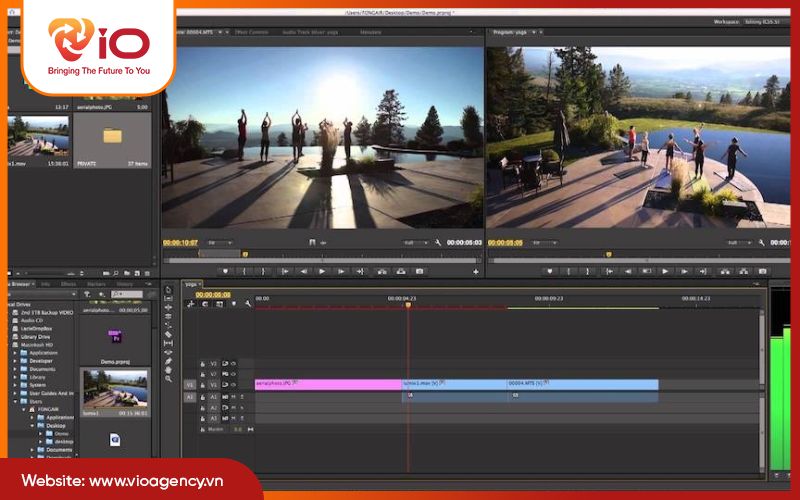Viewport: 800px width, 500px height.
Task: Export frame from Source monitor camera icon
Action: (x=419, y=271)
